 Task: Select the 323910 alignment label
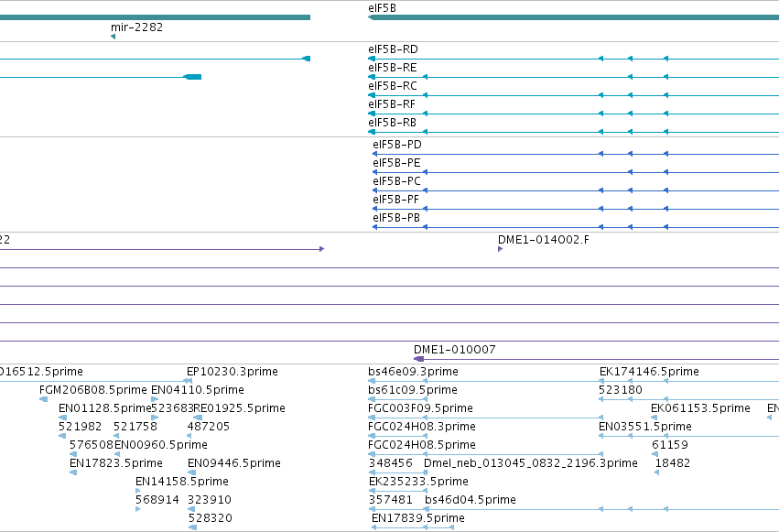click(209, 500)
